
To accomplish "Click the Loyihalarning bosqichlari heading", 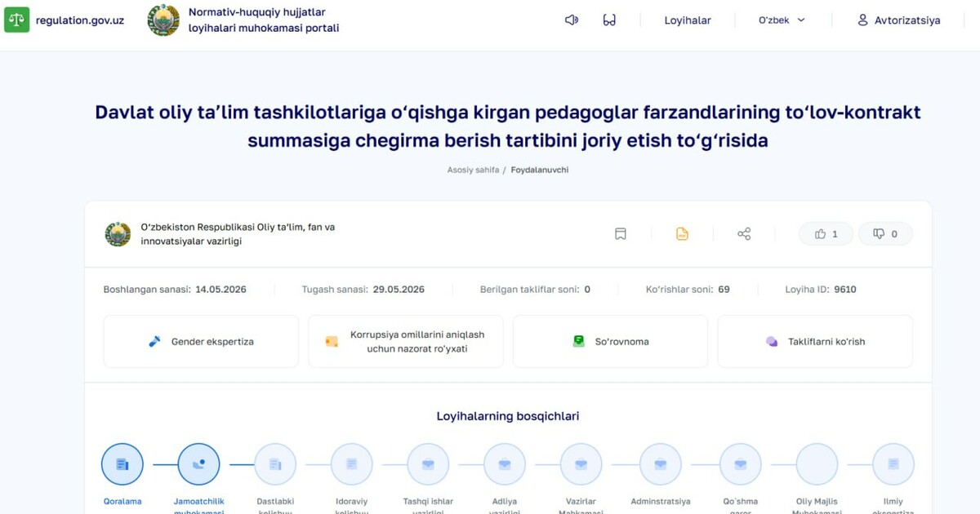I will pos(508,416).
